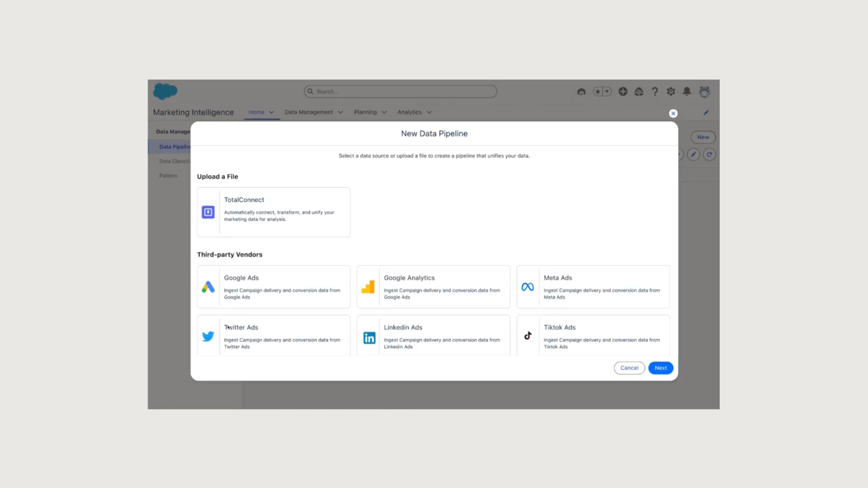Choose the Tiktok Ads vendor
868x488 pixels.
pyautogui.click(x=593, y=336)
